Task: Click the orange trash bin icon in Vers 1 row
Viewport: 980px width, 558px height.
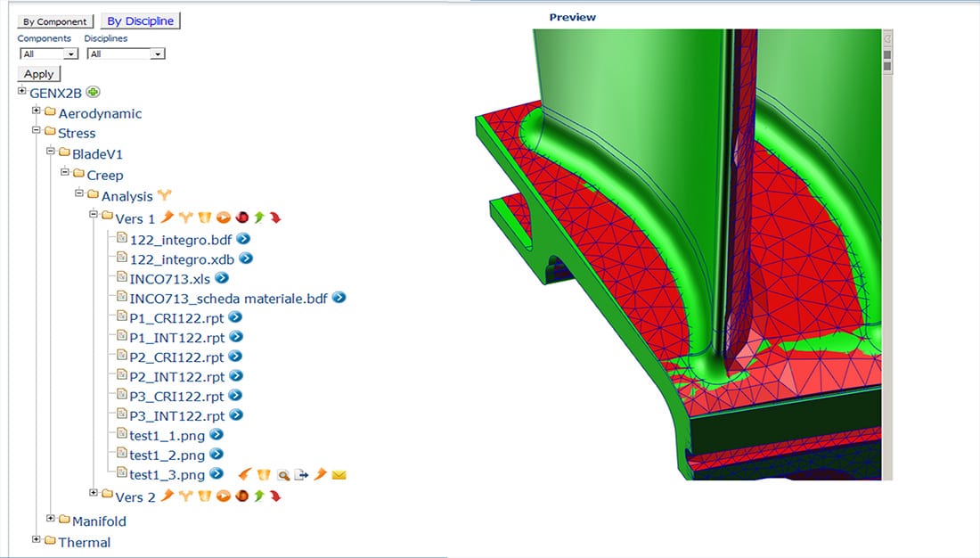Action: (204, 217)
